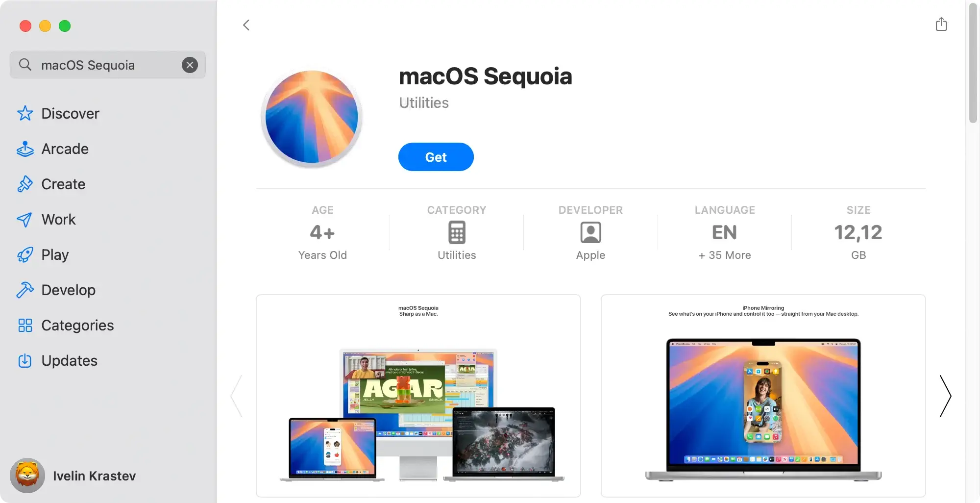Get macOS Sequoia
The image size is (980, 503).
pos(436,157)
